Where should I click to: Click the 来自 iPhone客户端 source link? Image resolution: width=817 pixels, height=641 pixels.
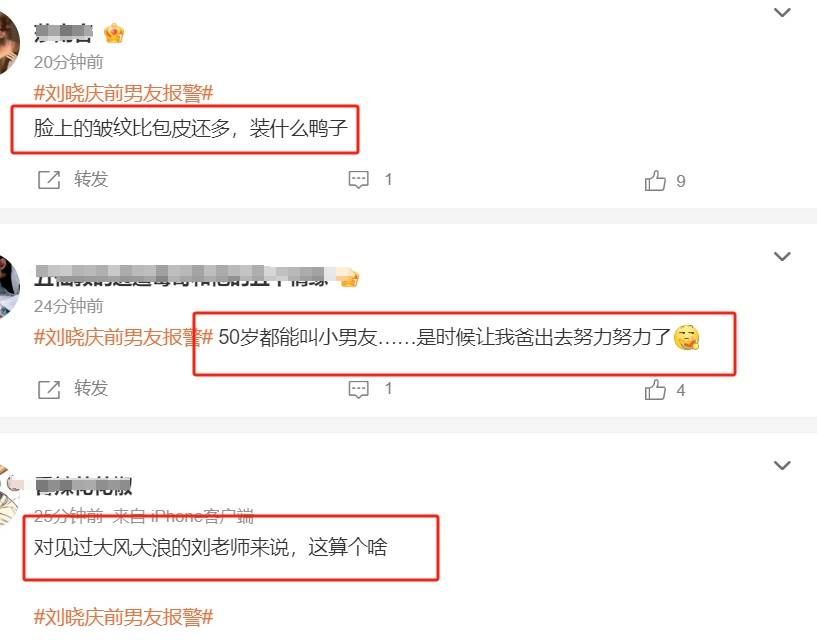tap(183, 516)
